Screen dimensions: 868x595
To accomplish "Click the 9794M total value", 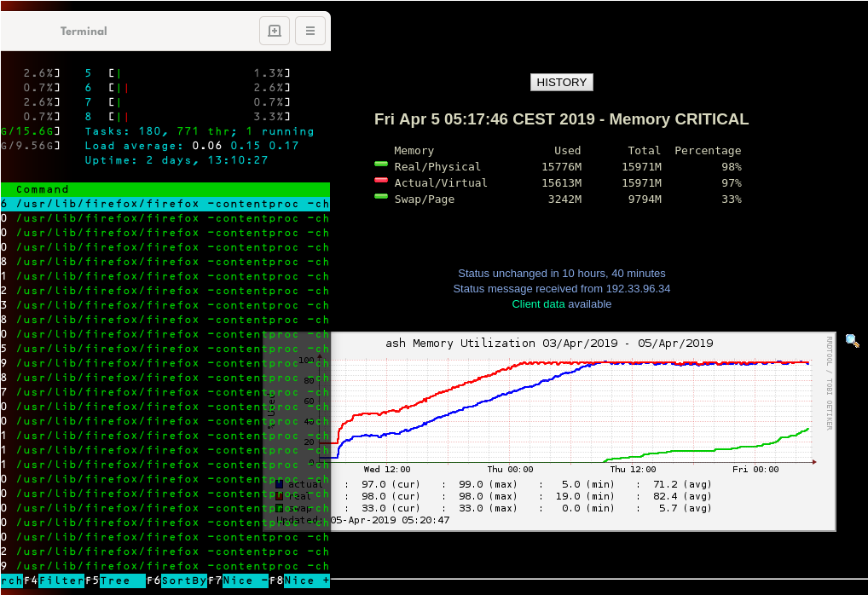I will pos(645,199).
